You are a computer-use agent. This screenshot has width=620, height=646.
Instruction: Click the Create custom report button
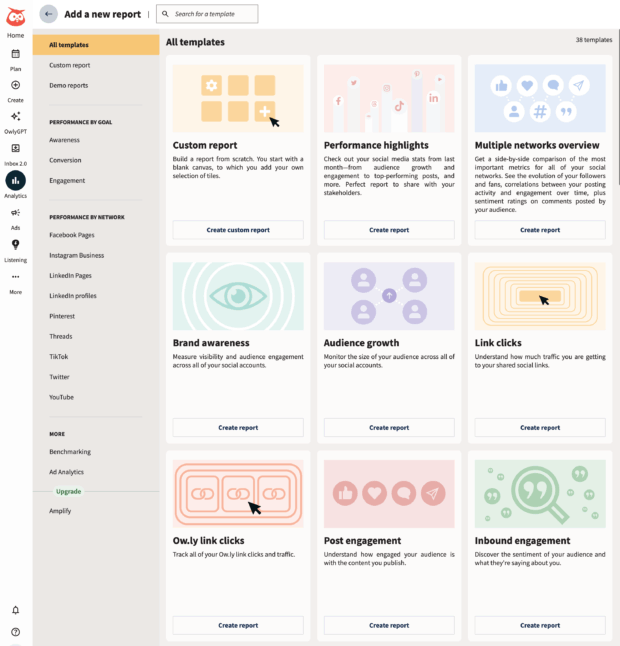coord(238,230)
